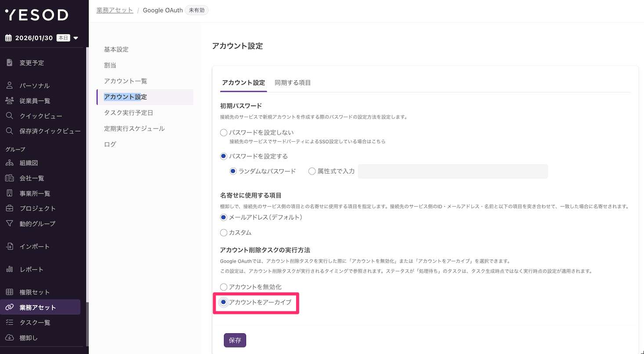Screen dimensions: 644x354
Task: Click the employee list people icon
Action: coord(9,101)
